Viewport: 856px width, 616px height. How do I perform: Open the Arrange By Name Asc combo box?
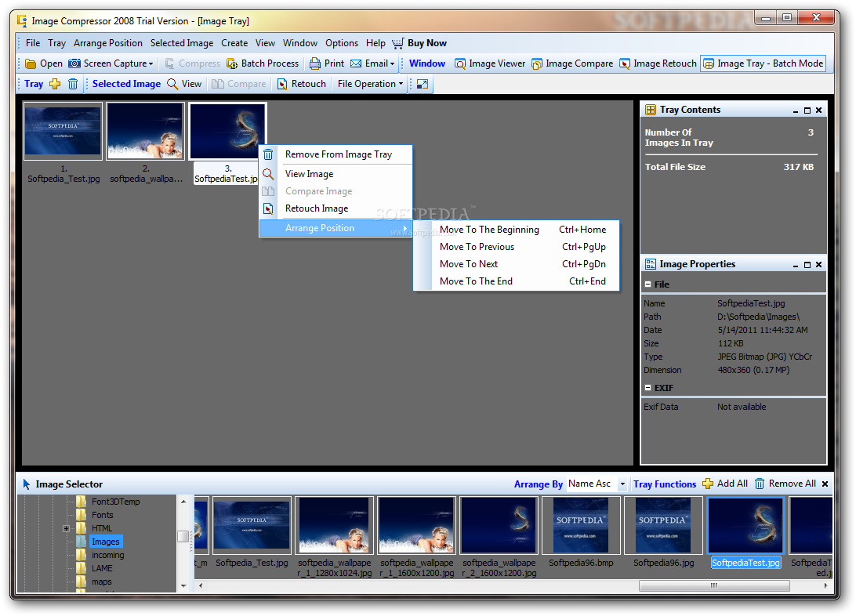click(597, 484)
